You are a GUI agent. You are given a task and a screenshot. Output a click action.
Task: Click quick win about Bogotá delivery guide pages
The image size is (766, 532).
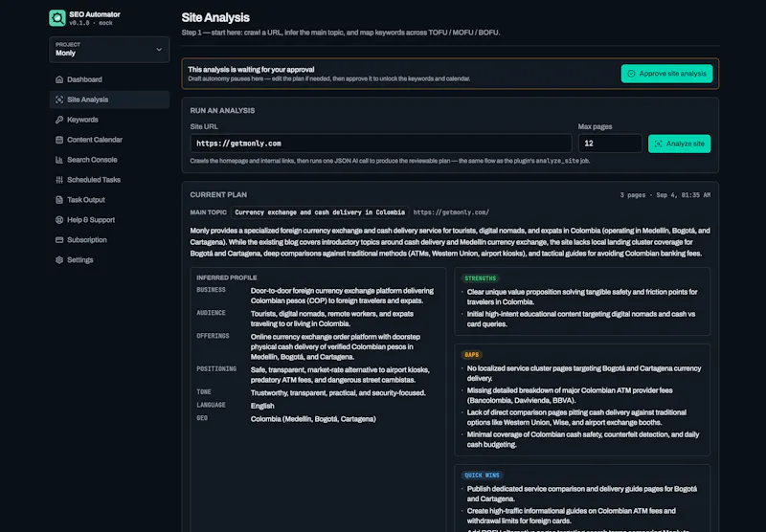582,494
